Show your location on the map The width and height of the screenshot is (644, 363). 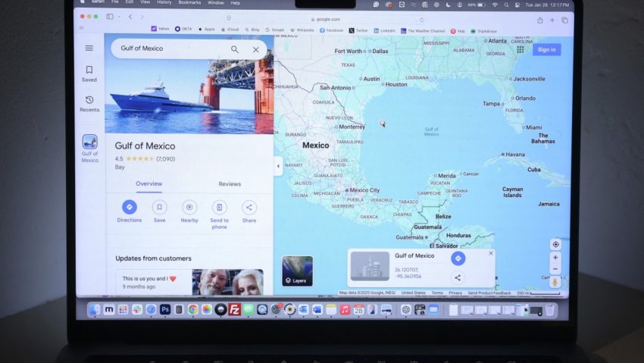pos(555,245)
